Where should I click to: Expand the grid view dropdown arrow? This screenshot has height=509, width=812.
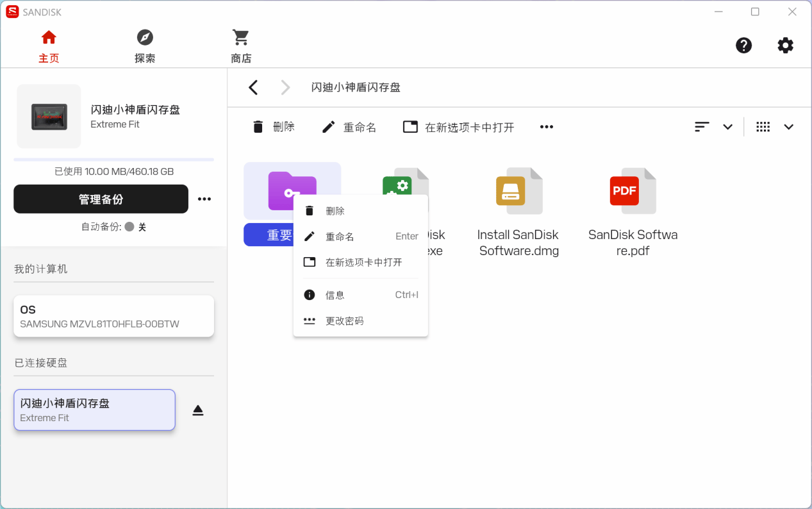point(788,127)
